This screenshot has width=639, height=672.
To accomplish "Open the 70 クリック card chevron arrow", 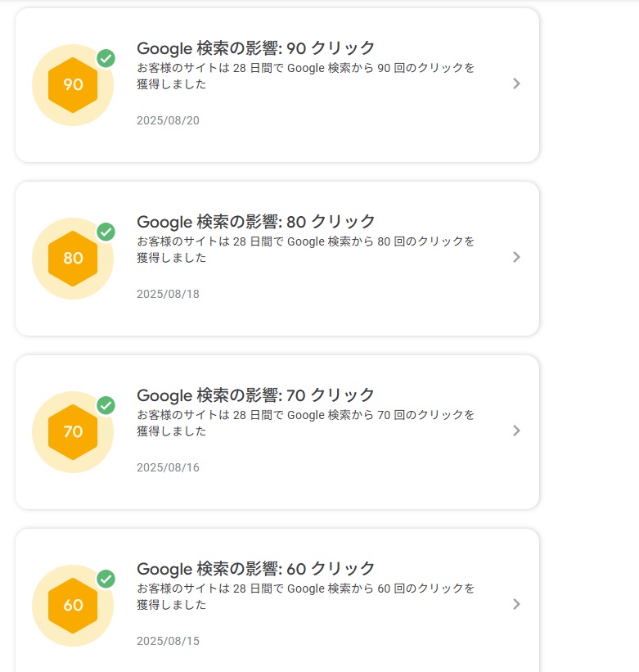I will pyautogui.click(x=516, y=431).
